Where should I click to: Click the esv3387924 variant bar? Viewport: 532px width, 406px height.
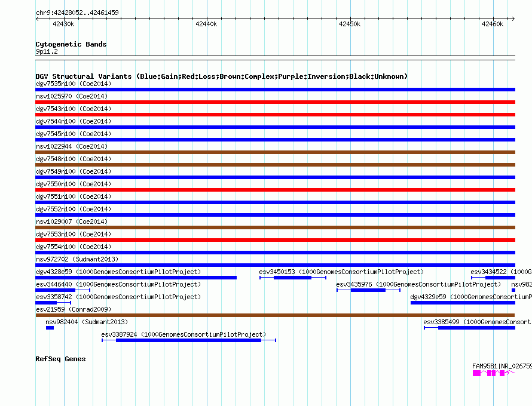(x=188, y=340)
